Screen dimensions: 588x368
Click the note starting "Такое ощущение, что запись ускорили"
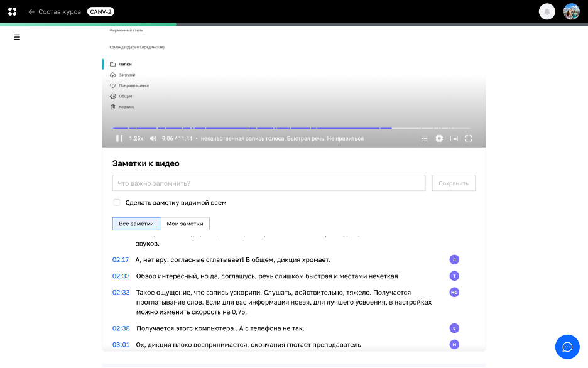(284, 302)
